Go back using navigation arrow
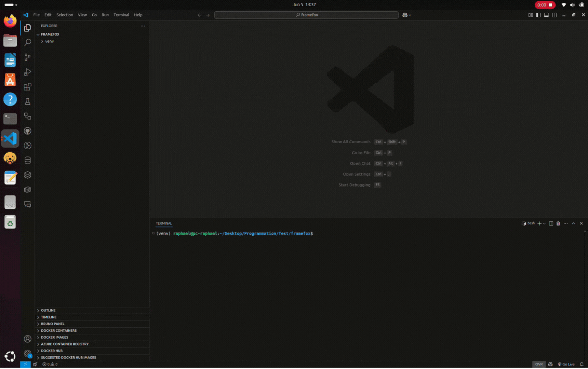 click(200, 15)
